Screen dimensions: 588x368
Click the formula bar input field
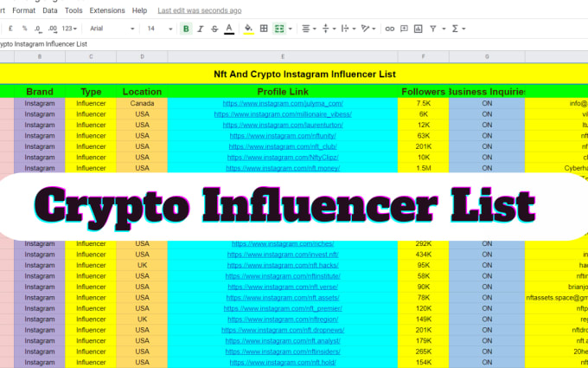click(294, 44)
